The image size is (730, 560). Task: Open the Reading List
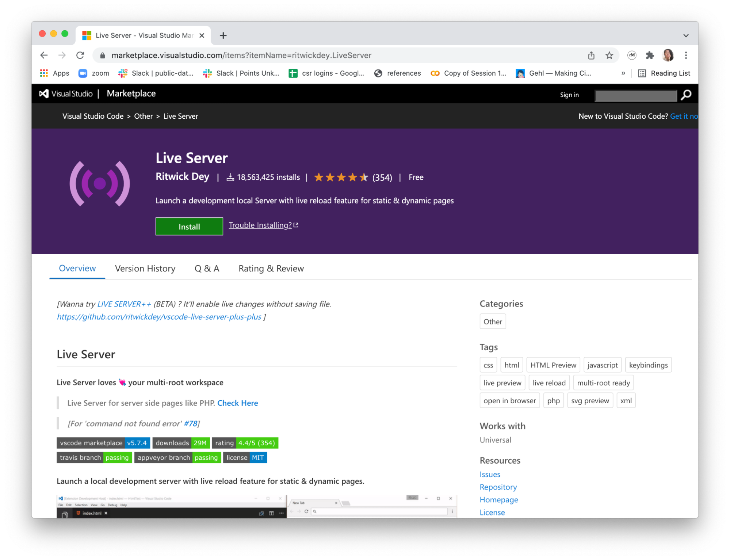664,73
